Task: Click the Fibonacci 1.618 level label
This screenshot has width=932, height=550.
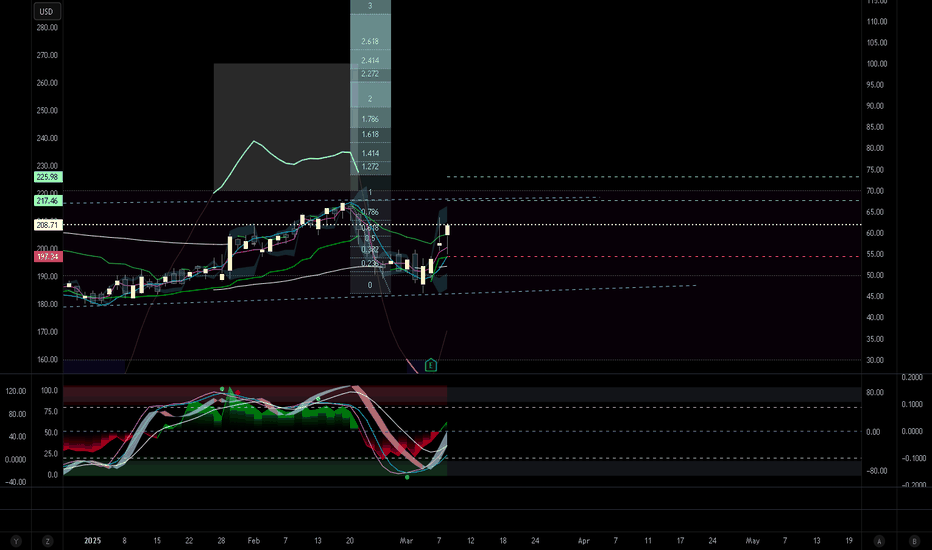Action: [370, 134]
